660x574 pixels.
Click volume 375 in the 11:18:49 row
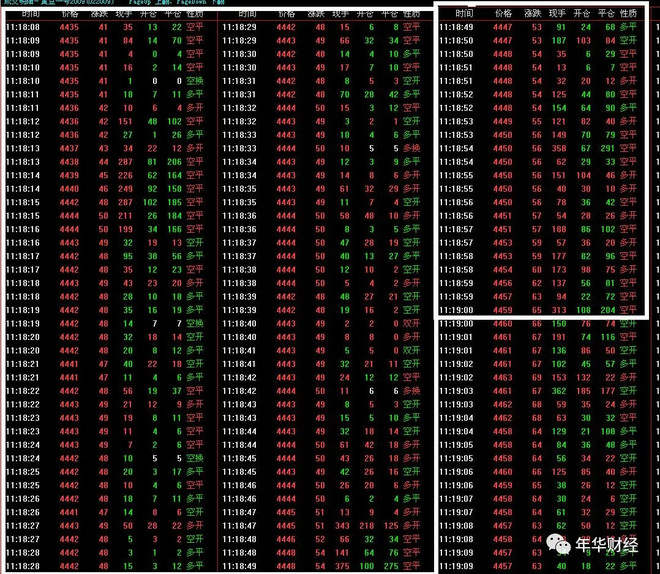click(342, 566)
